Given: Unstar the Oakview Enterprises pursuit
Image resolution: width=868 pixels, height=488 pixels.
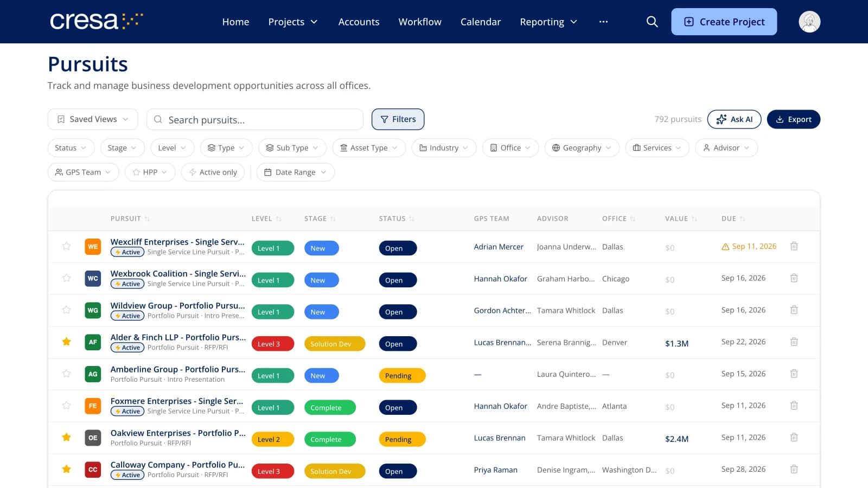Looking at the screenshot, I should coord(66,437).
